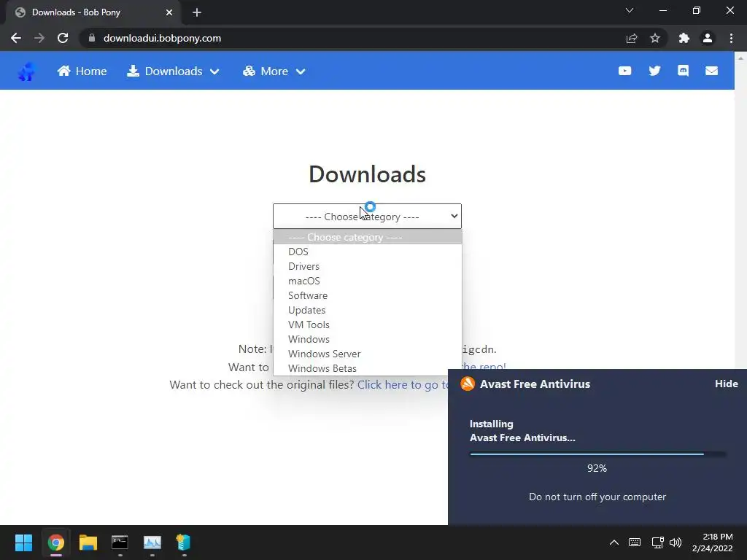Click the Avast install progress bar
Image resolution: width=747 pixels, height=560 pixels.
(598, 454)
